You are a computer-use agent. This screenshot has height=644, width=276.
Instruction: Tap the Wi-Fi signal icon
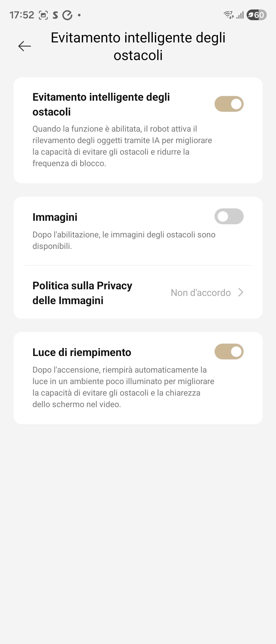229,15
